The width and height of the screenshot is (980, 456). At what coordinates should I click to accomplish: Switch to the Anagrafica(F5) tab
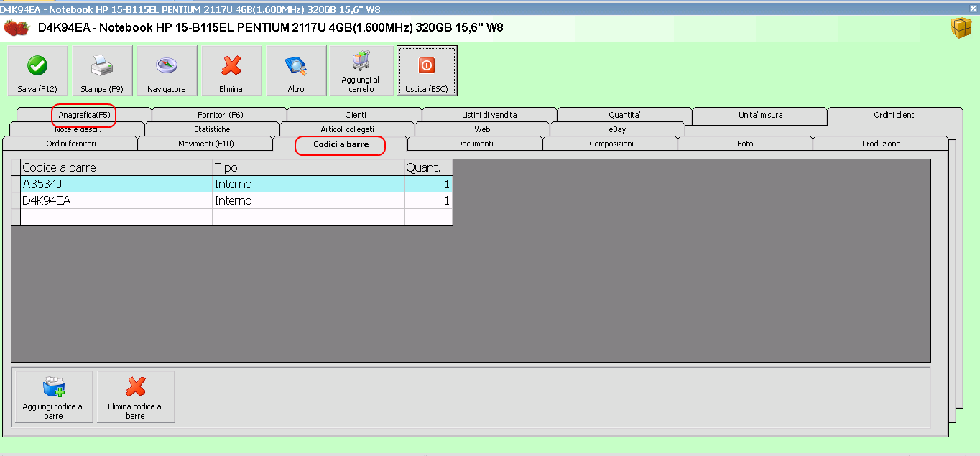click(x=84, y=115)
